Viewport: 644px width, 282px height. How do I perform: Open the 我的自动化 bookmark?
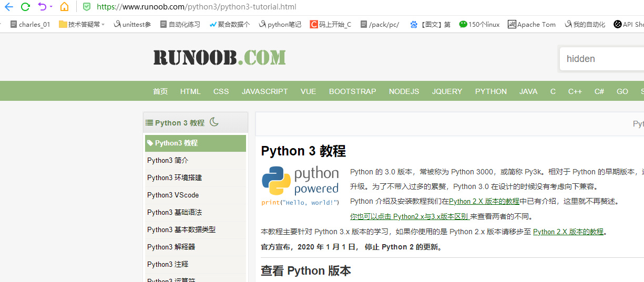pyautogui.click(x=585, y=24)
